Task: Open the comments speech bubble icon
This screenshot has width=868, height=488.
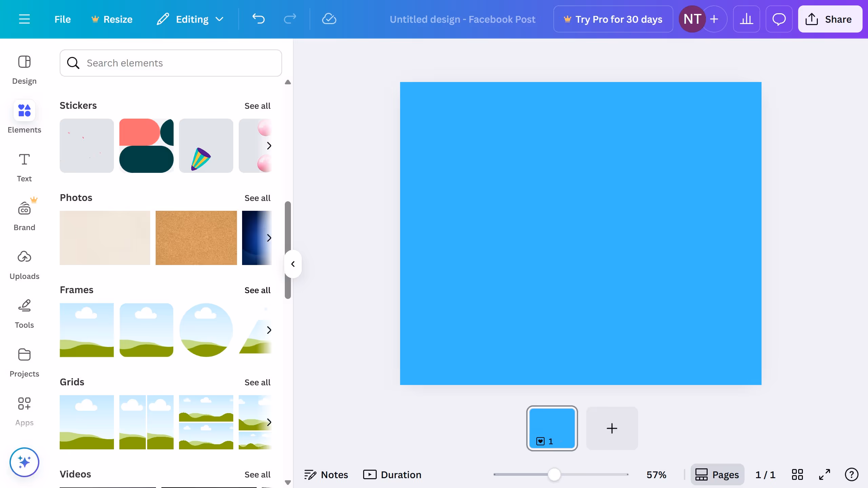Action: pos(779,19)
